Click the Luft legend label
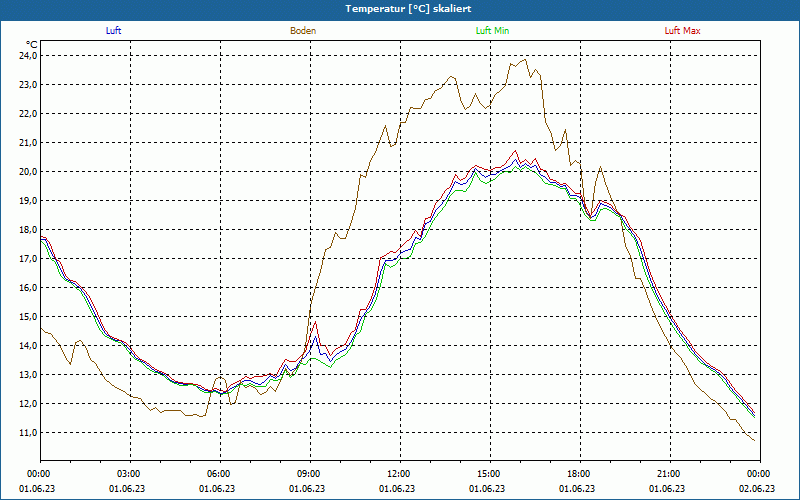The image size is (800, 500). click(x=113, y=31)
